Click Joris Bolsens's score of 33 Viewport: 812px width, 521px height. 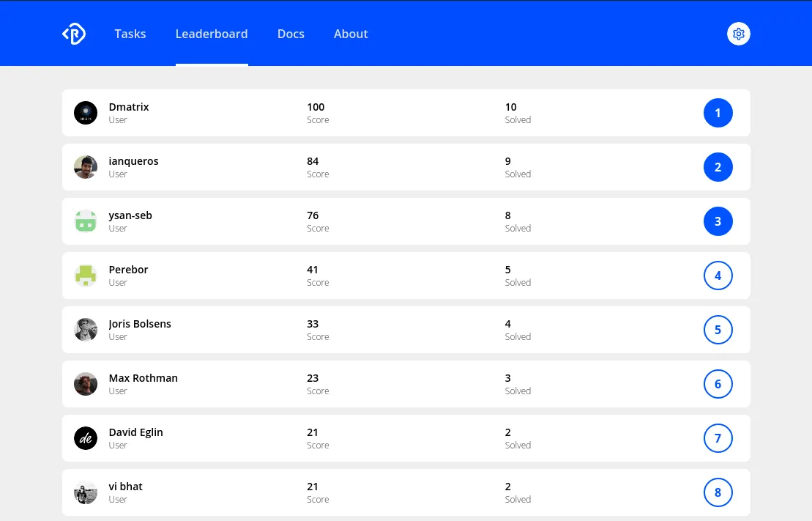[312, 324]
